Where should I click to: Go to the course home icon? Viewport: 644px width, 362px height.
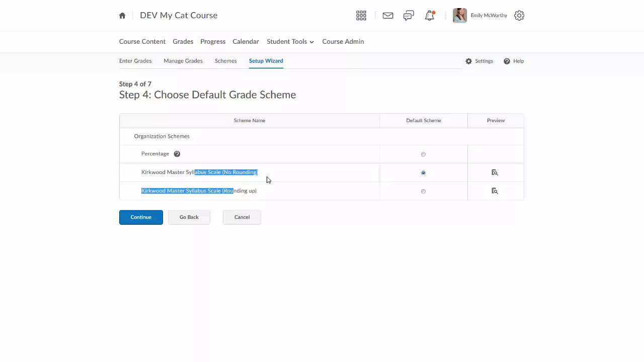coord(122,16)
